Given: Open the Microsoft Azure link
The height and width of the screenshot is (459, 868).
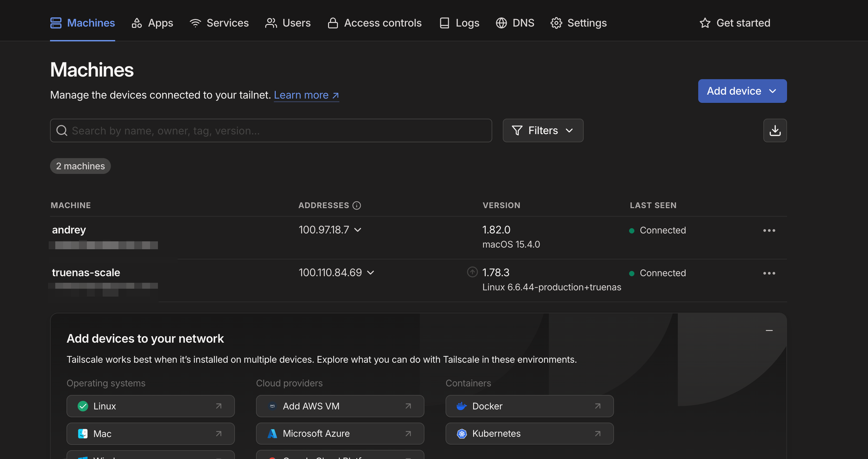Looking at the screenshot, I should pos(340,434).
